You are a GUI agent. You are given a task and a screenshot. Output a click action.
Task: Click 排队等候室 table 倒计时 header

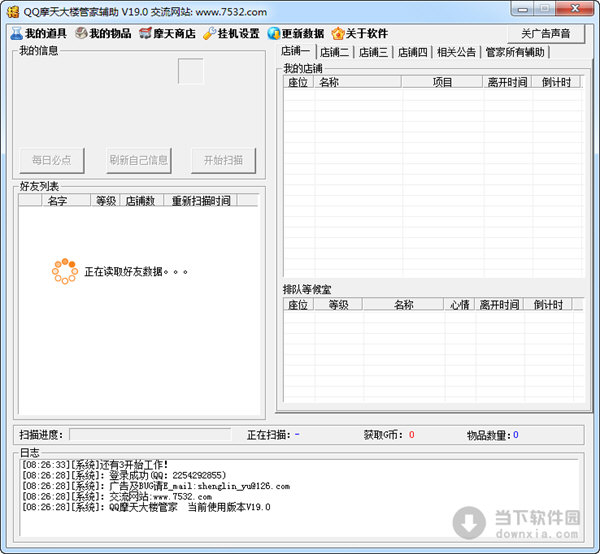point(548,305)
